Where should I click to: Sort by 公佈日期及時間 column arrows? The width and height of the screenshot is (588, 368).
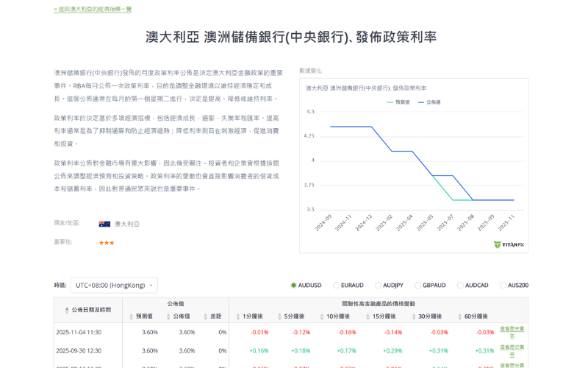point(67,310)
